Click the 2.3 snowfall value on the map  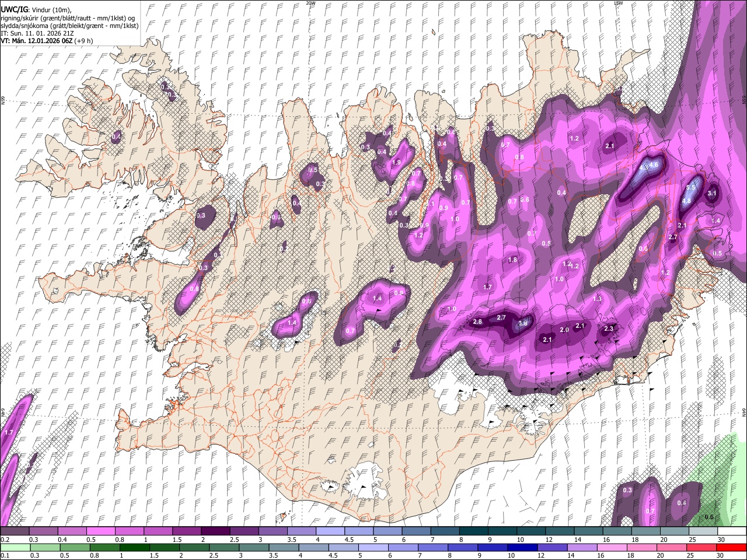(609, 329)
